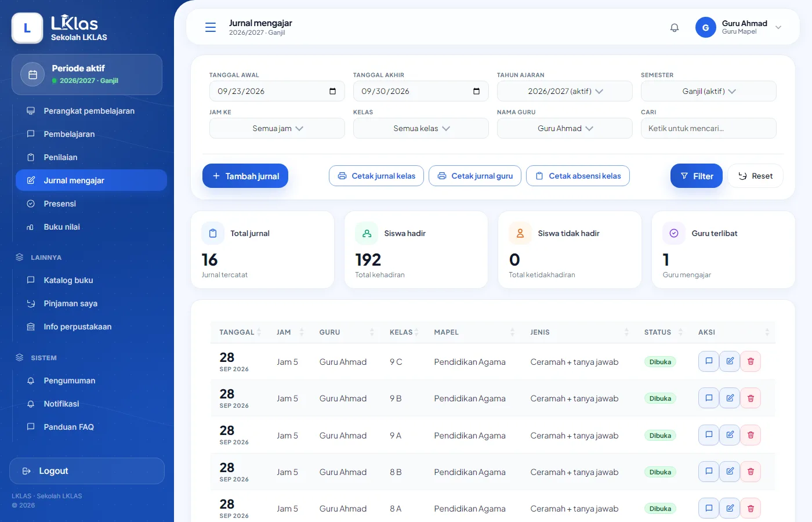This screenshot has width=812, height=522.
Task: Click the Tambah jurnal button
Action: (245, 176)
